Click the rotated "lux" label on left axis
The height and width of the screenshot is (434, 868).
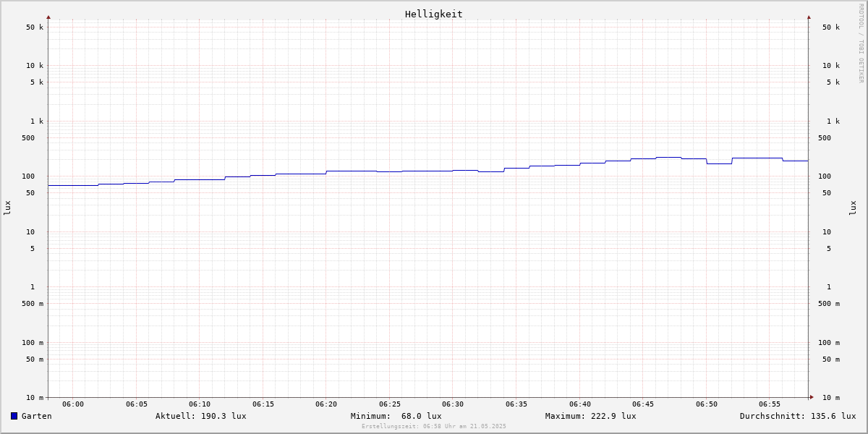7,208
